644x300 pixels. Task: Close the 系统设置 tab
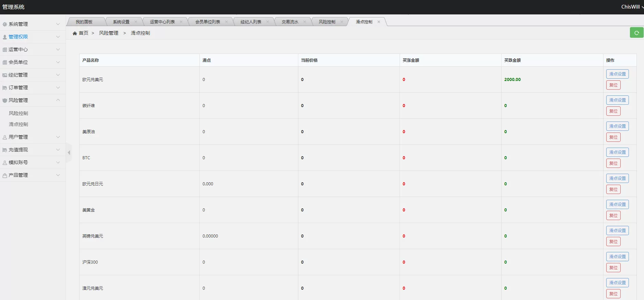point(136,22)
